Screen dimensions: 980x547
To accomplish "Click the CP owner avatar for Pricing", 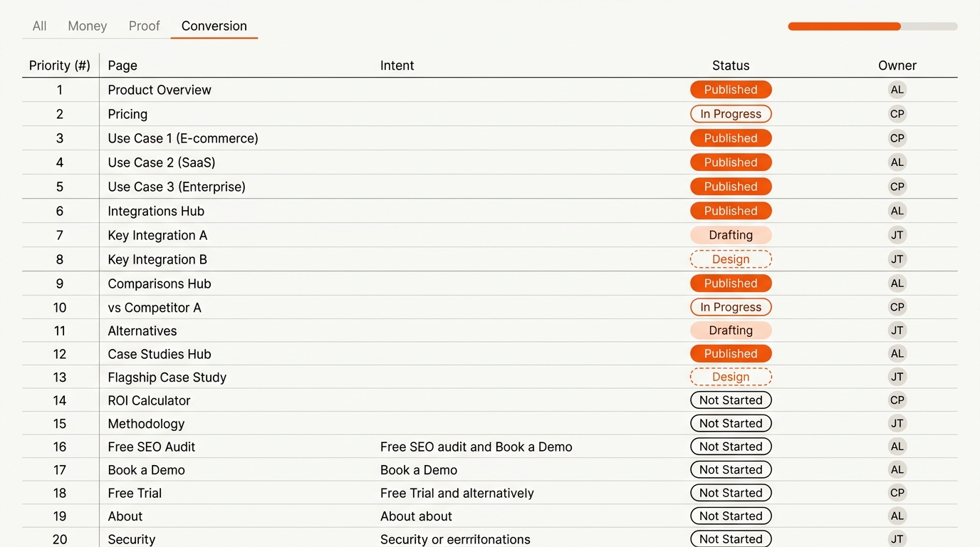I will 897,114.
